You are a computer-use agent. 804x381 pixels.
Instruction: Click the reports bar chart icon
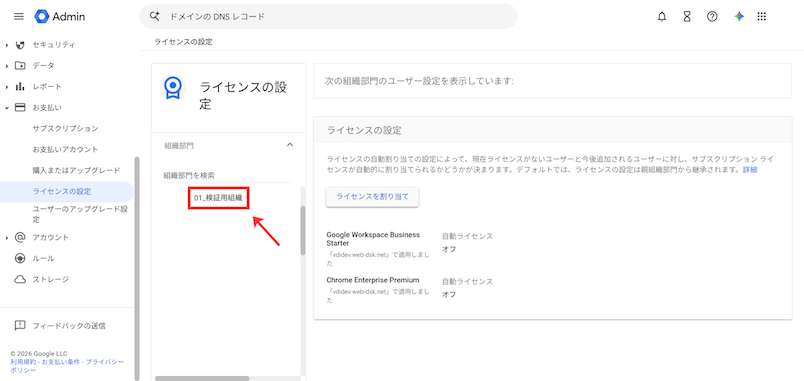21,86
